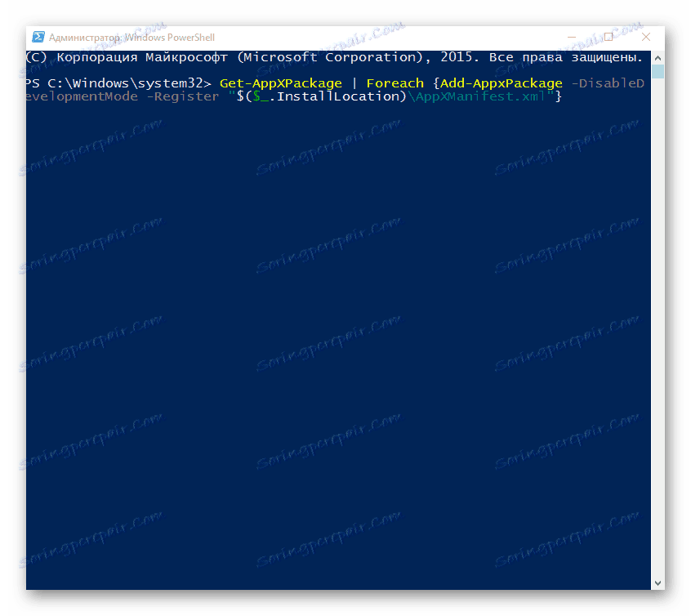Viewport: 691px width, 616px height.
Task: Click the Microsoft Corporation copyright line
Action: click(x=334, y=57)
